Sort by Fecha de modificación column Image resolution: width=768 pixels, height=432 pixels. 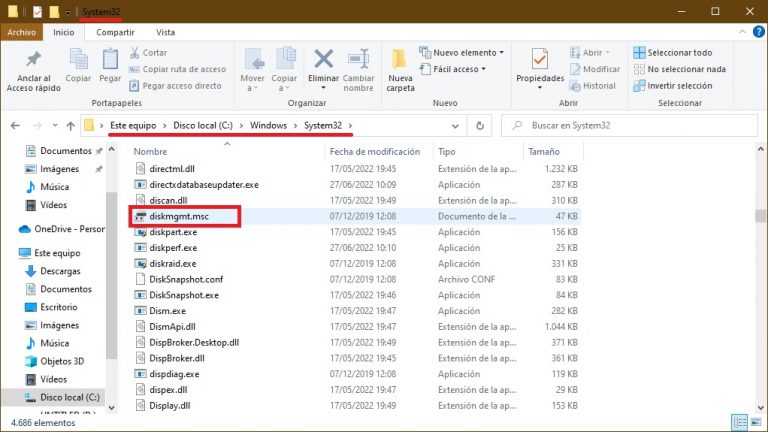[x=375, y=152]
